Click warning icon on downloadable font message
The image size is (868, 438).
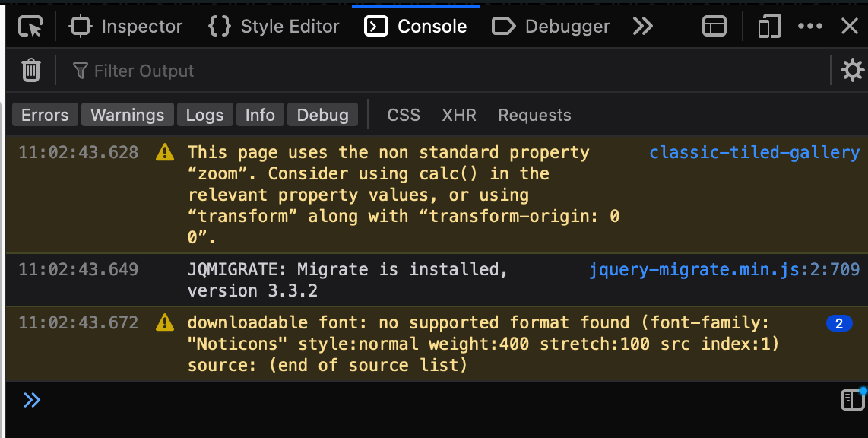pyautogui.click(x=165, y=322)
